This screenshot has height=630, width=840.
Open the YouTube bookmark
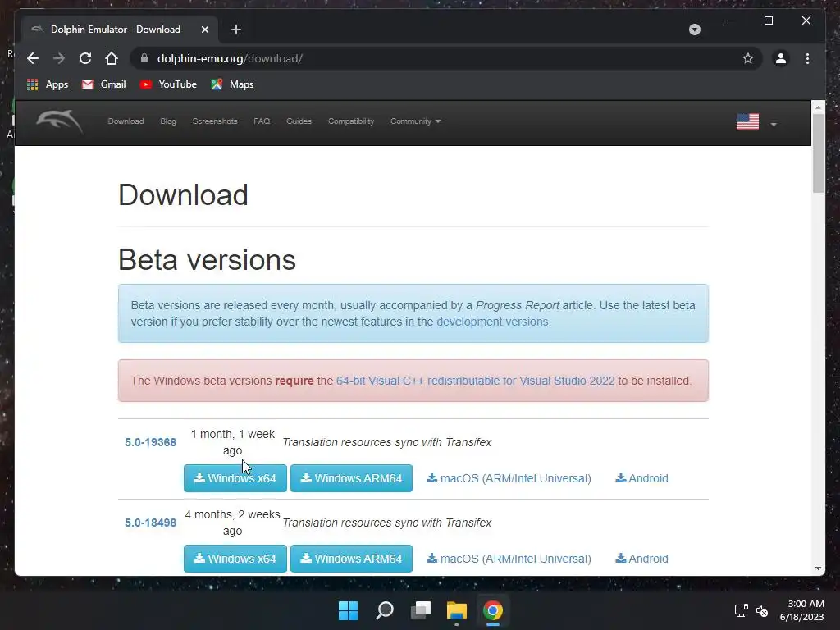(x=168, y=84)
